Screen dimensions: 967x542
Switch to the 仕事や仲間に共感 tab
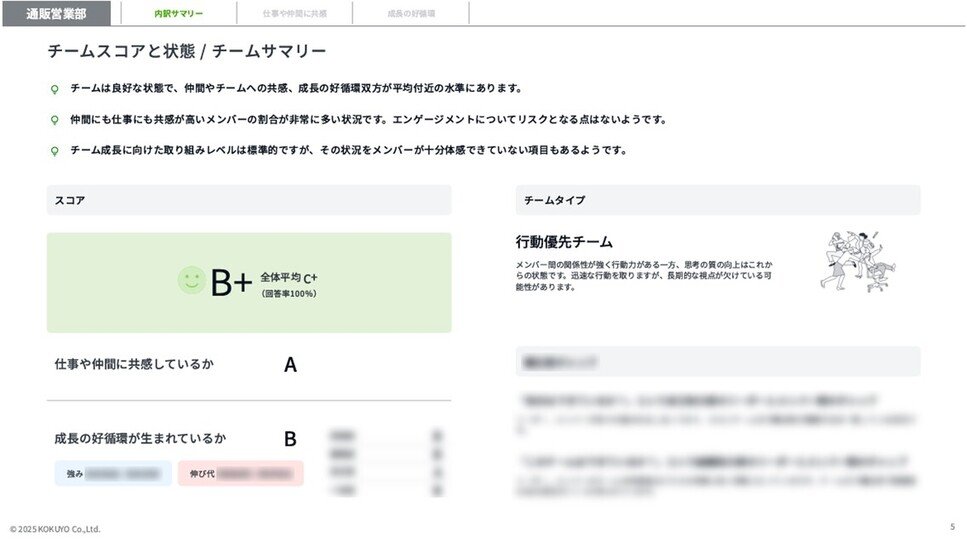295,14
